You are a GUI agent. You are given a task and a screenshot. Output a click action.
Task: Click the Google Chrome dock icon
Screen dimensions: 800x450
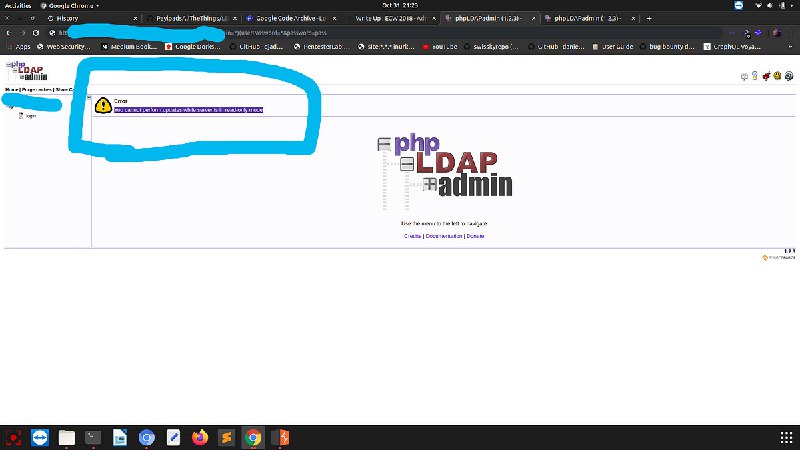[253, 437]
